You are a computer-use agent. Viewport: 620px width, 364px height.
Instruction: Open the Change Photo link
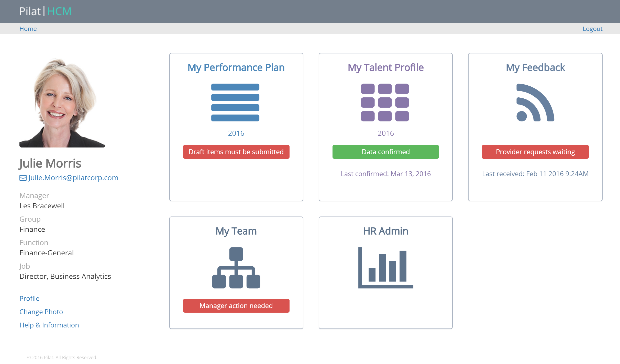coord(41,312)
